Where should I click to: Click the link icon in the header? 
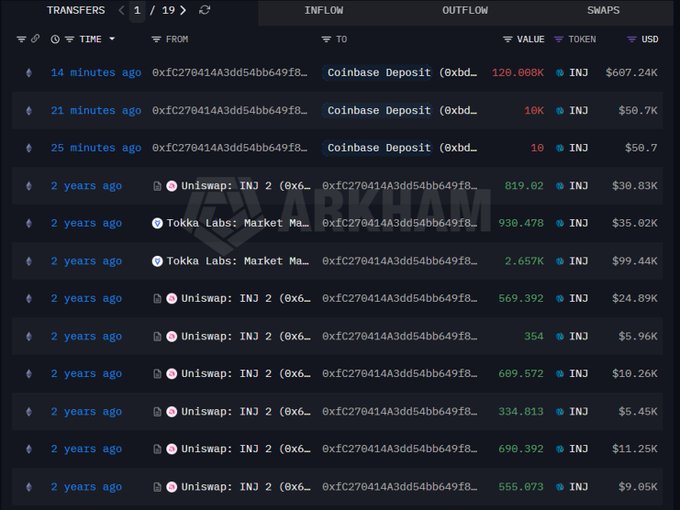point(36,39)
